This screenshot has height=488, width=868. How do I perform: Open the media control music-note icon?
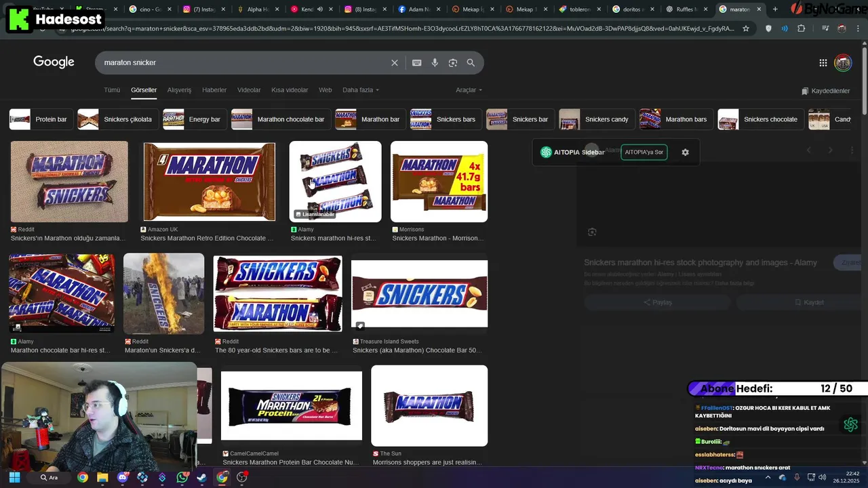pyautogui.click(x=825, y=28)
